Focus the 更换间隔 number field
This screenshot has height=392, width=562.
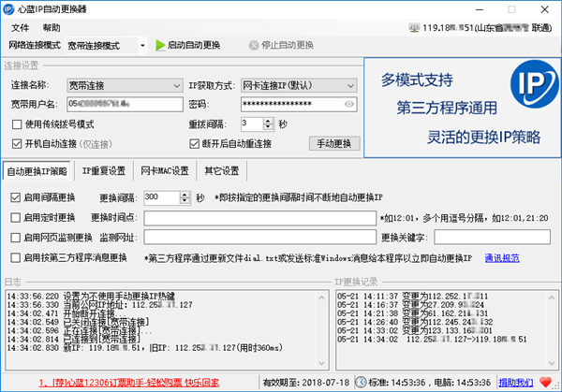click(x=162, y=198)
